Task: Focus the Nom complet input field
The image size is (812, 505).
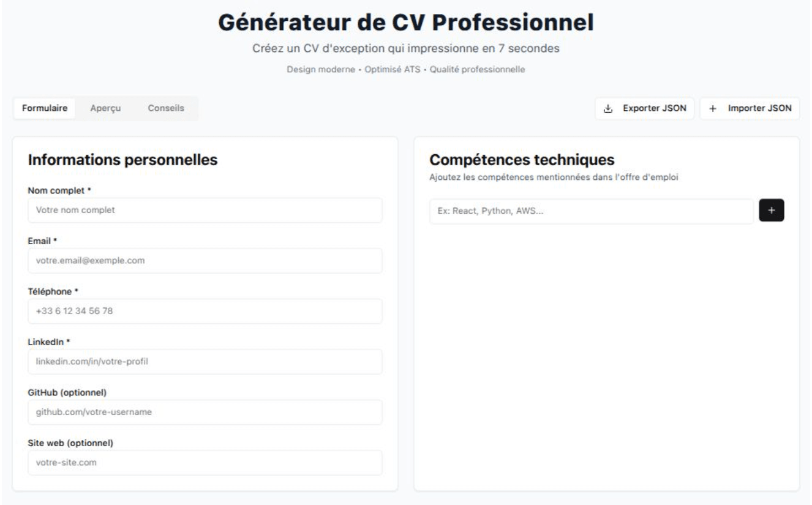Action: click(x=205, y=210)
